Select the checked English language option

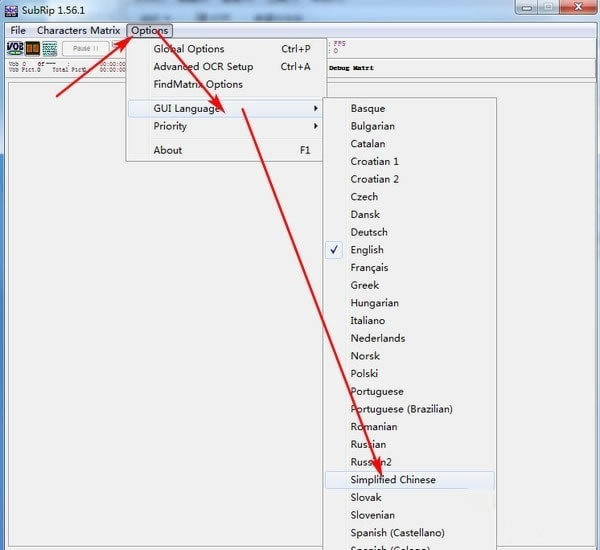[367, 250]
